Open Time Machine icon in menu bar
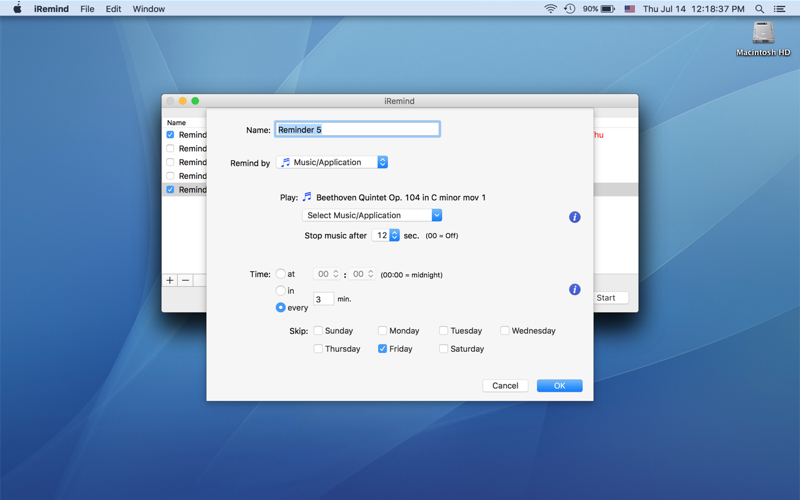The image size is (800, 500). (569, 9)
